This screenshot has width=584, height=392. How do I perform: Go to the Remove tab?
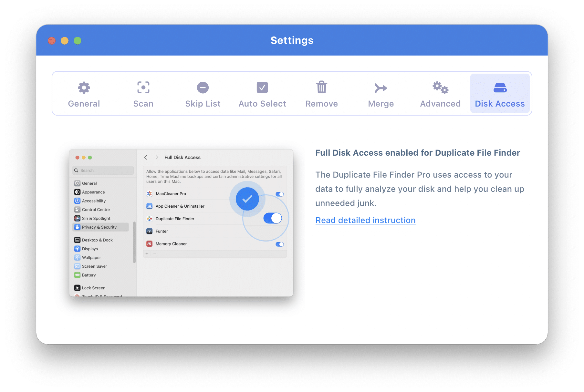pyautogui.click(x=322, y=94)
